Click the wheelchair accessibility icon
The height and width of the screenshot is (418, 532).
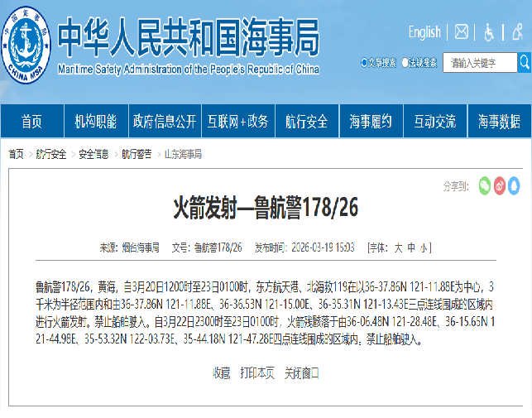(x=489, y=32)
